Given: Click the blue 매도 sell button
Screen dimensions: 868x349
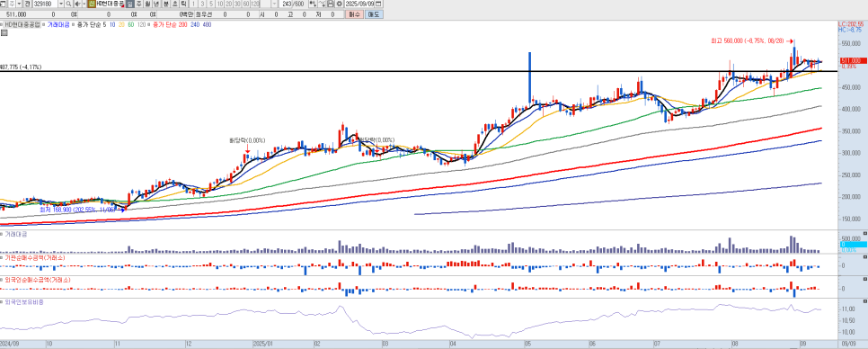Looking at the screenshot, I should point(374,14).
